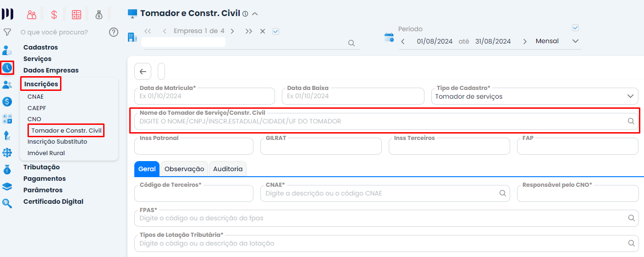Open the people module icon in top bar
Screen dimensions: 644x257
click(32, 15)
